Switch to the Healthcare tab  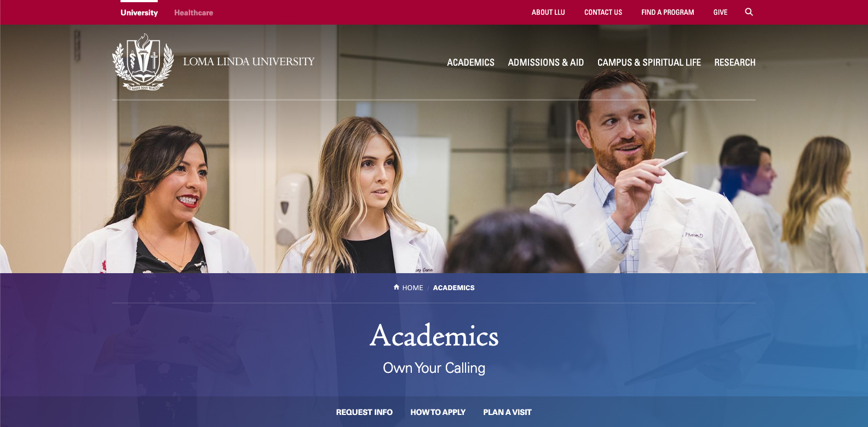coord(193,13)
